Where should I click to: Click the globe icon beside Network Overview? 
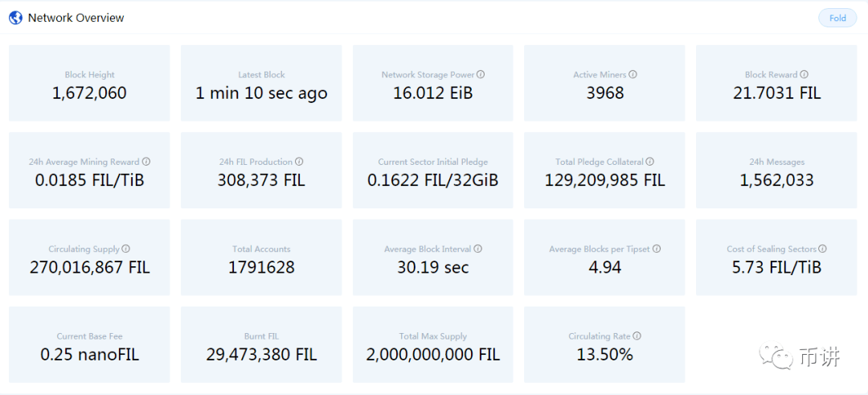coord(15,18)
